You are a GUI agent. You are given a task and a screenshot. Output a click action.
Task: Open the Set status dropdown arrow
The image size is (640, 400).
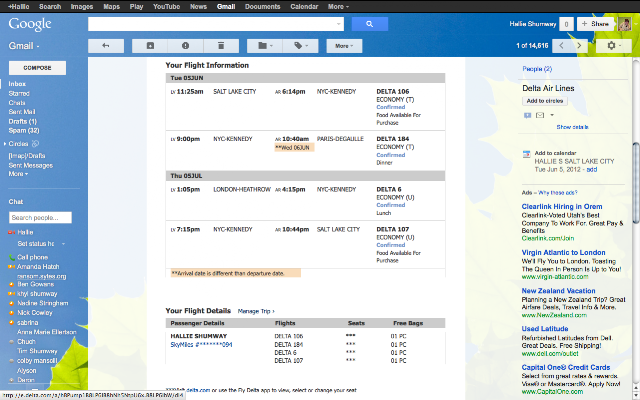click(x=63, y=244)
